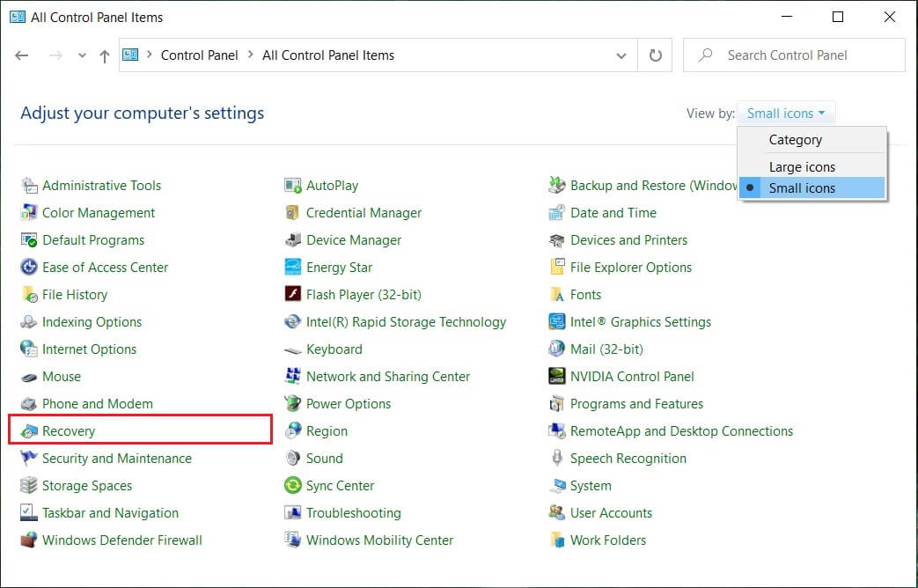Expand the recent locations arrow
The height and width of the screenshot is (588, 918).
point(82,55)
